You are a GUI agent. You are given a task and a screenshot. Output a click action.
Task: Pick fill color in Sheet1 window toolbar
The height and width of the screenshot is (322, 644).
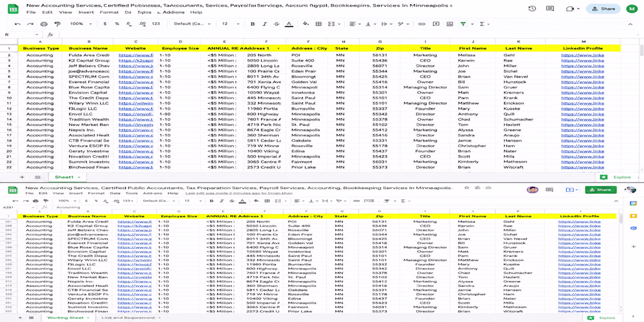[x=305, y=24]
